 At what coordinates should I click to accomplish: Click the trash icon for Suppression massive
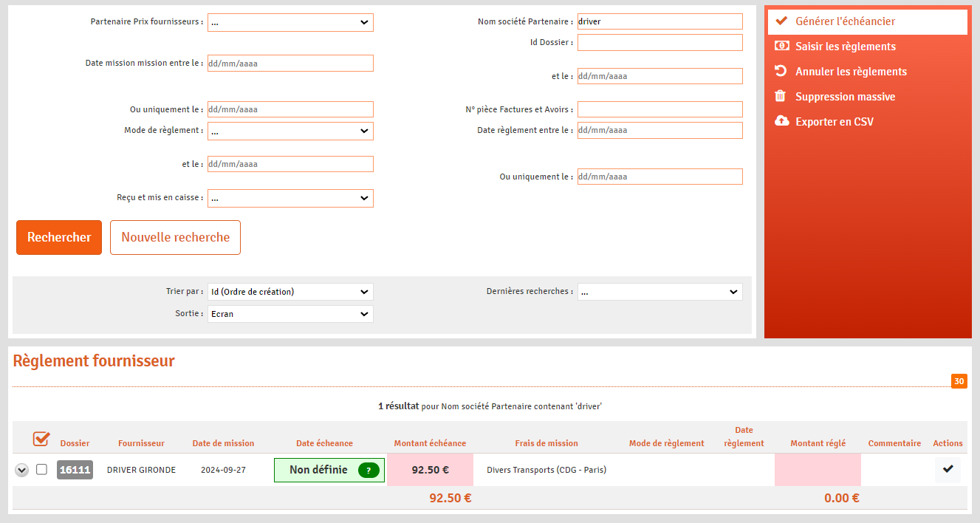tap(781, 96)
